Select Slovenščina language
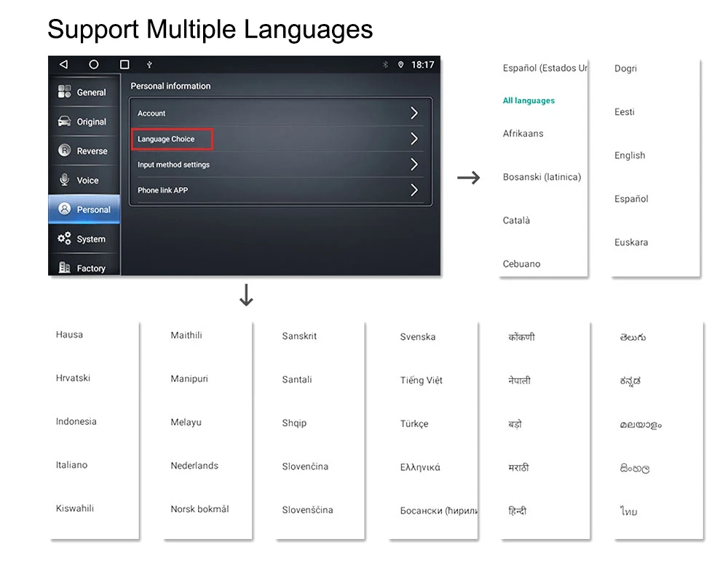Screen dimensions: 728x569 [307, 510]
